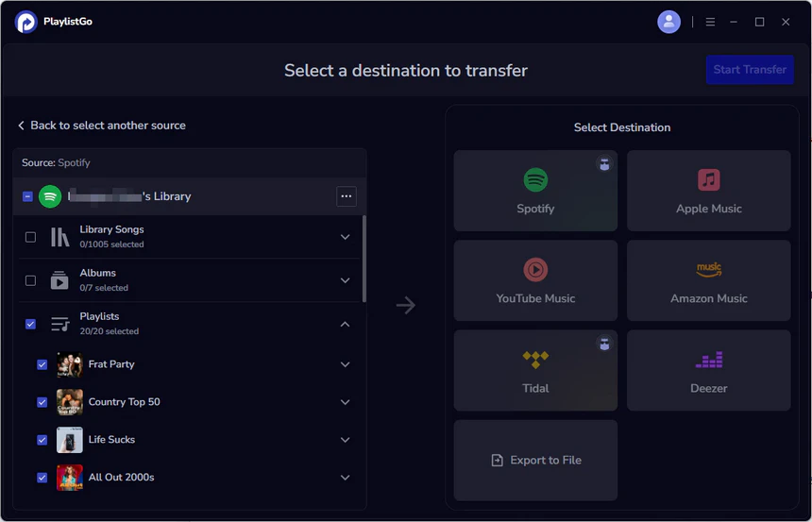Viewport: 812px width, 522px height.
Task: Check the Albums checkbox
Action: 30,280
